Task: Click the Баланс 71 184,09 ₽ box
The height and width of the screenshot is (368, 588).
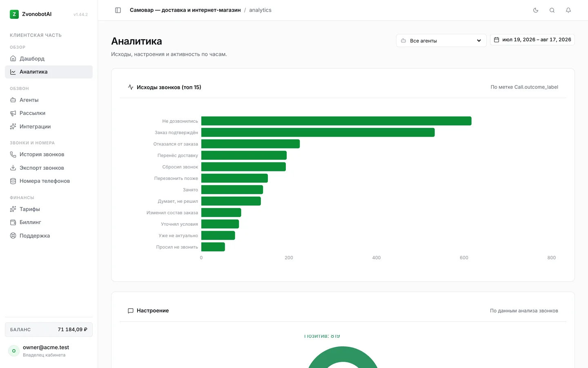Action: pos(49,330)
